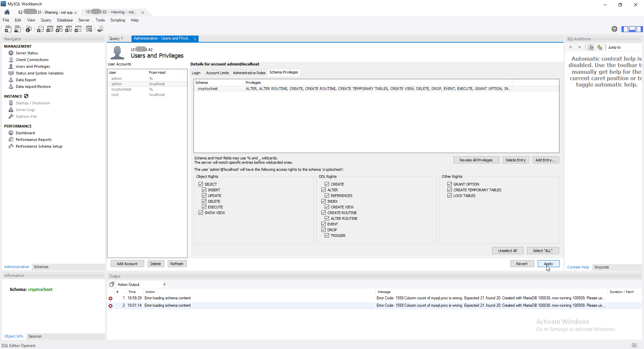Open the Dashboard in Navigator
This screenshot has height=349, width=644.
click(x=25, y=133)
